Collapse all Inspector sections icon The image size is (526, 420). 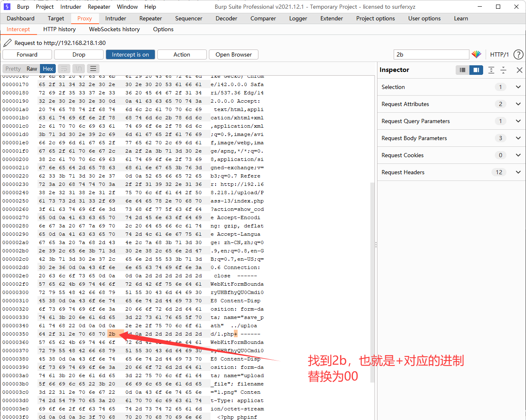pos(504,70)
